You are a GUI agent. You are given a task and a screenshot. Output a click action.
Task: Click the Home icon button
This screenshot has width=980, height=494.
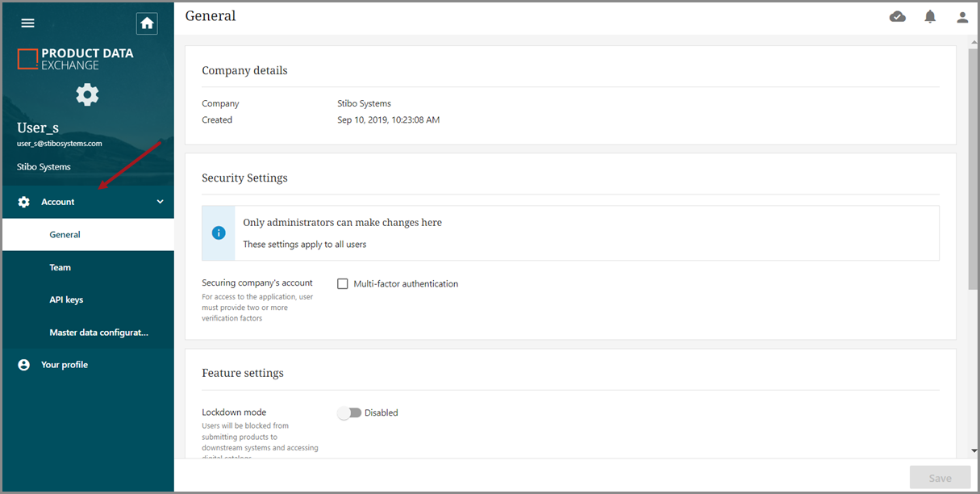(147, 23)
